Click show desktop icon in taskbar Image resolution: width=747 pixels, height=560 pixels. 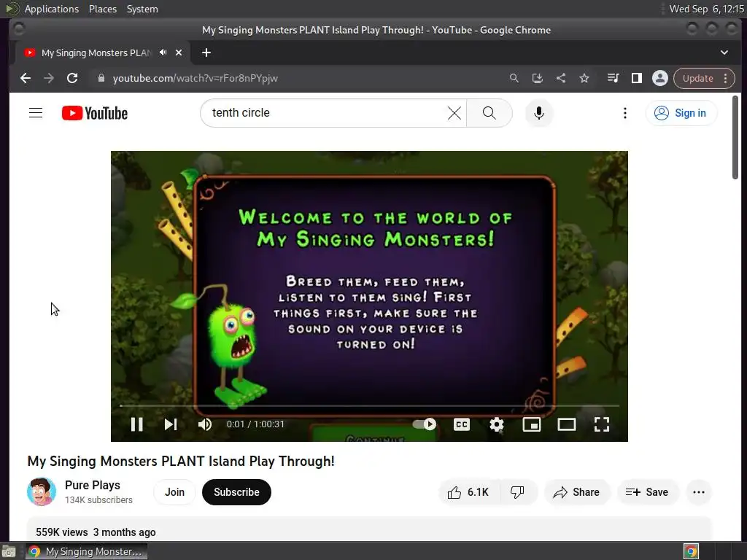tap(9, 551)
